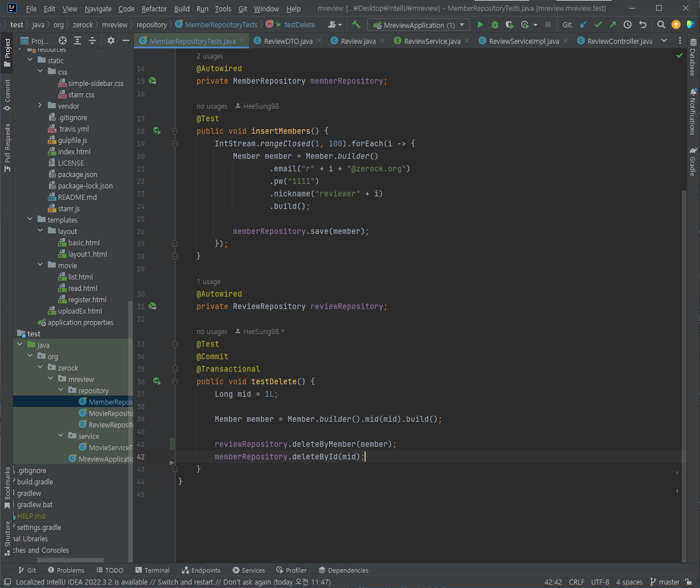This screenshot has width=700, height=588.
Task: Click the green inspection checkmark in editor
Action: (679, 56)
